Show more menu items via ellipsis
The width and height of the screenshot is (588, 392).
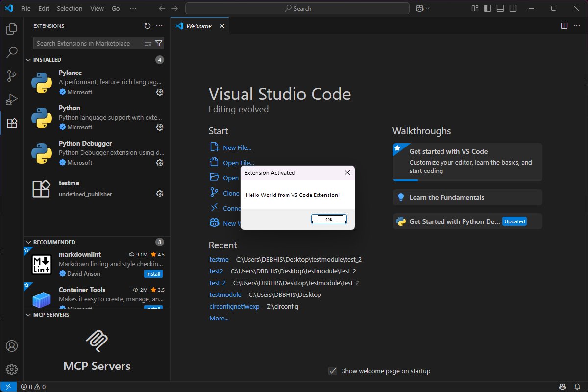click(133, 8)
